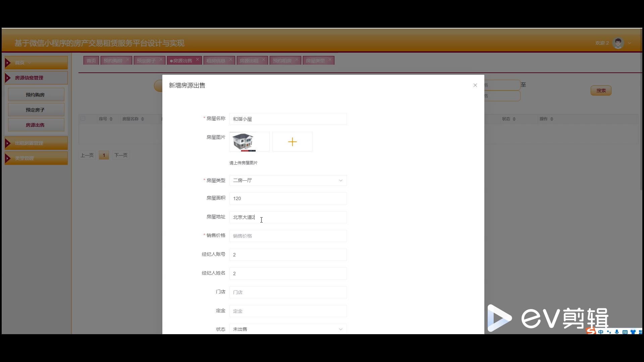
Task: Switch to the 租房信息 tab
Action: click(x=216, y=61)
